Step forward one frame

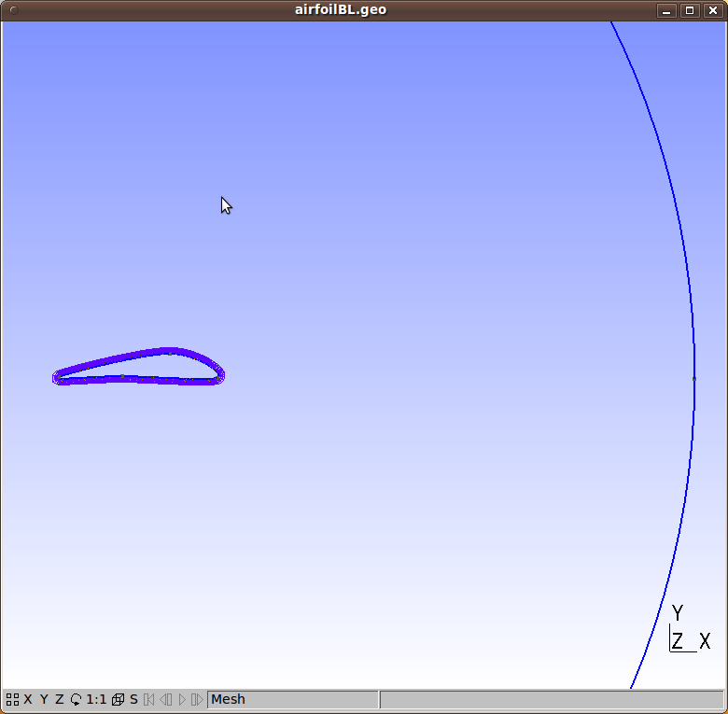197,700
